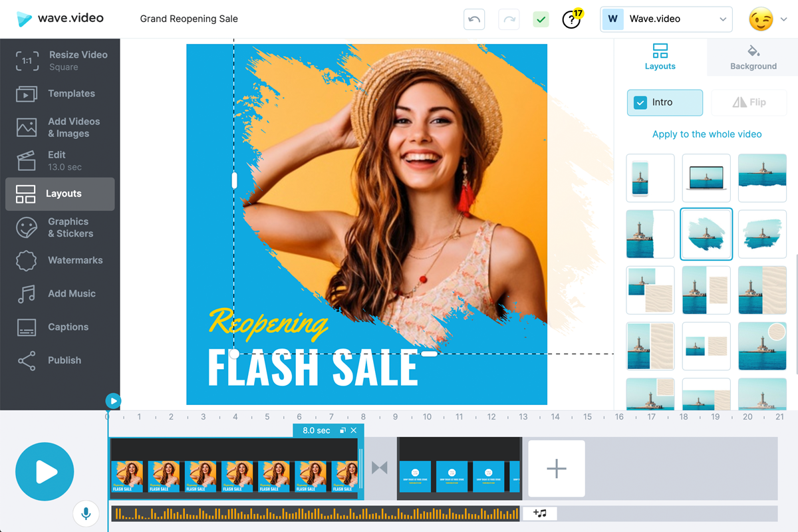Close the 8.0 sec clip label
The image size is (798, 532).
pos(354,430)
